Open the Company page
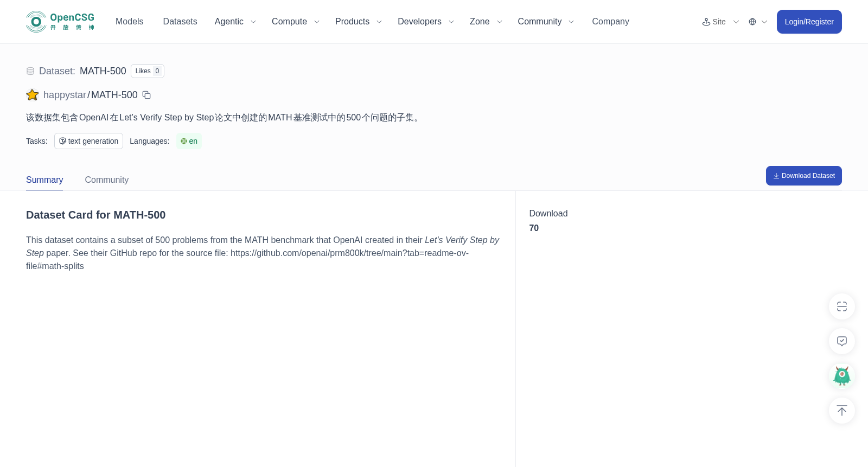This screenshot has width=868, height=467. 610,22
